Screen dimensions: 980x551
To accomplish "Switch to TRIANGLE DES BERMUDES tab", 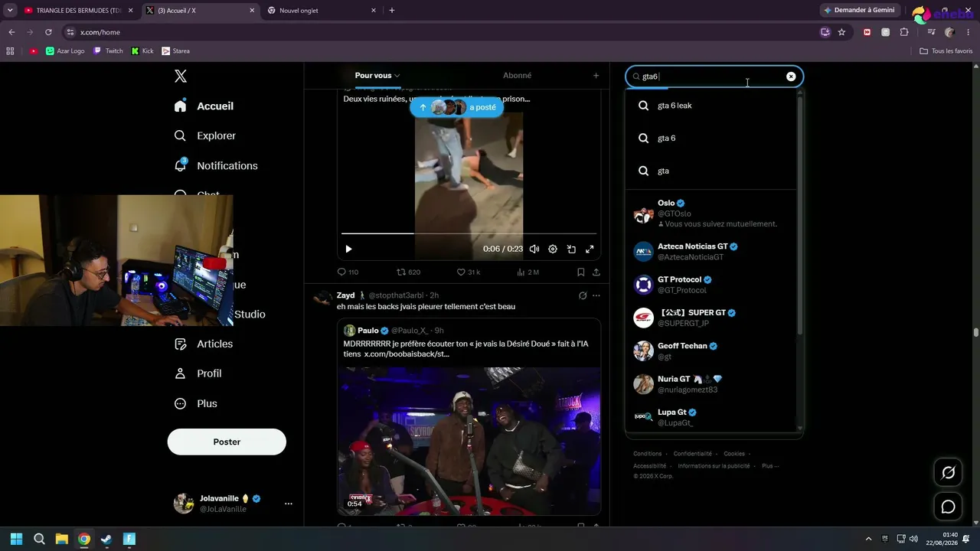I will click(x=79, y=11).
